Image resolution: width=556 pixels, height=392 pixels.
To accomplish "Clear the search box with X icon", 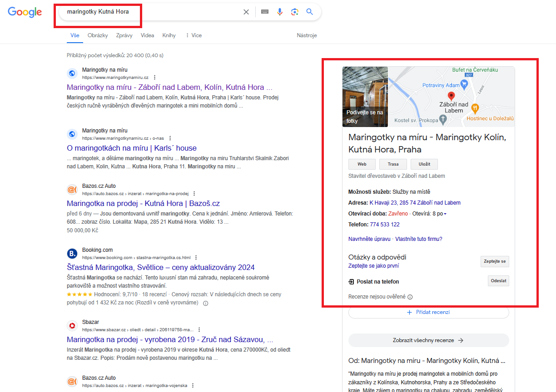I will (x=246, y=12).
